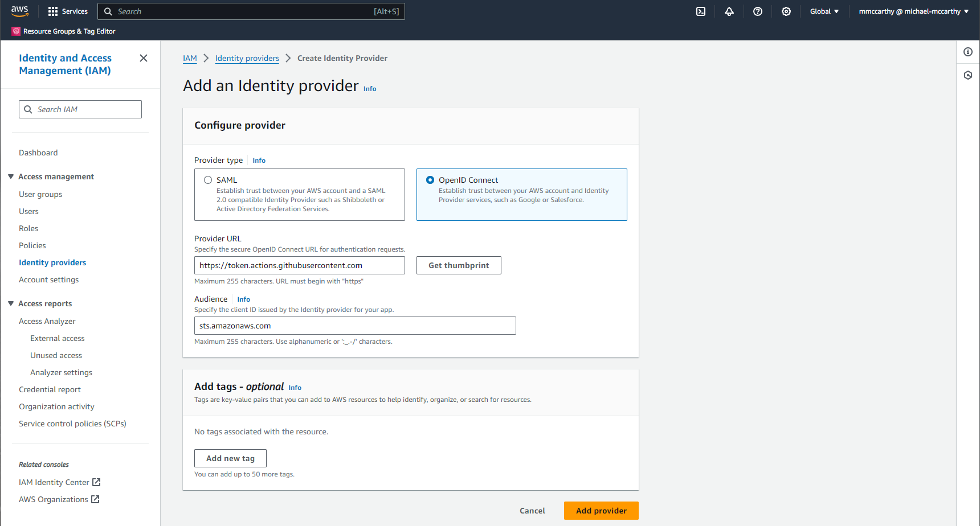Open the help question mark icon
The image size is (980, 526).
tap(758, 11)
